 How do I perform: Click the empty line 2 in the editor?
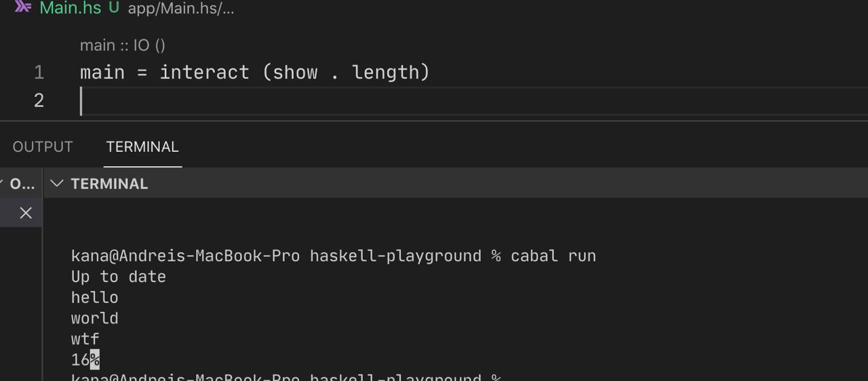(473, 101)
